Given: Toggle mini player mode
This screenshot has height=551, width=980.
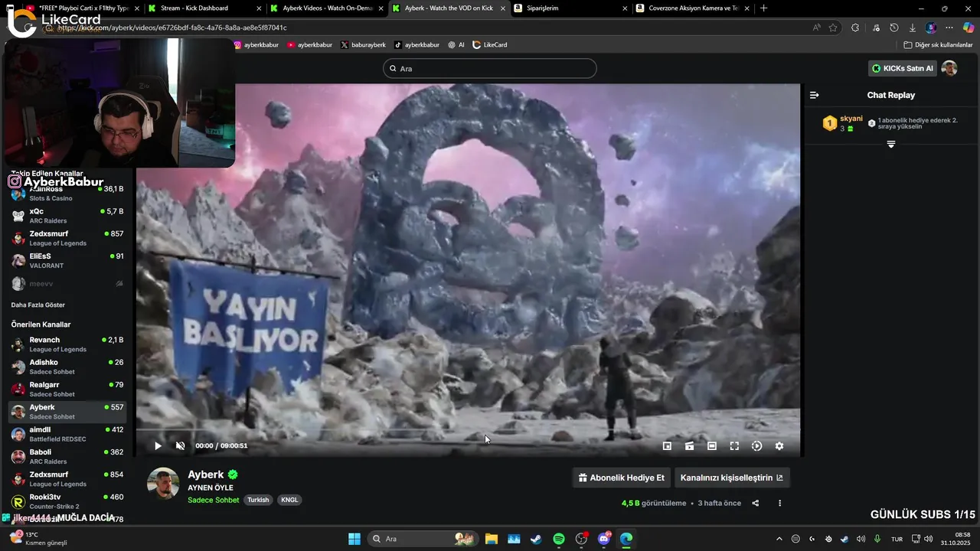Looking at the screenshot, I should pos(667,446).
